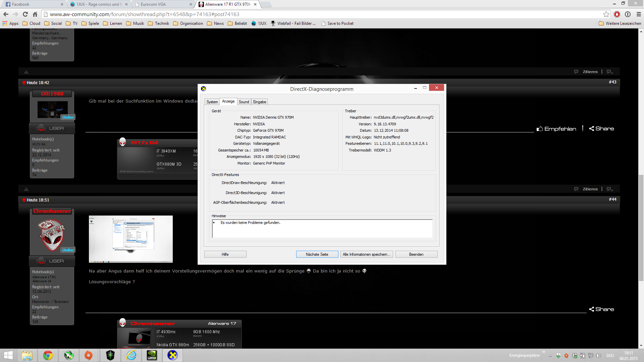Viewport: 644px width, 362px height.
Task: Open File Explorer from the taskbar
Action: tap(27, 355)
